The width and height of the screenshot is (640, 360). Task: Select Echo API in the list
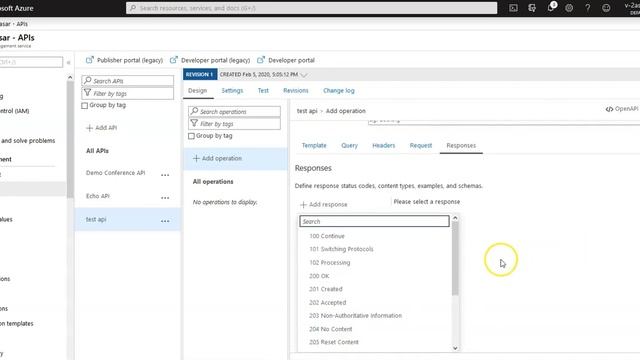tap(98, 196)
